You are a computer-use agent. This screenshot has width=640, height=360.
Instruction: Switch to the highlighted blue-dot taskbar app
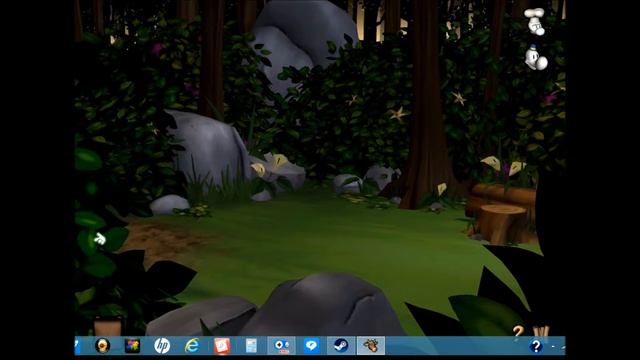point(281,346)
